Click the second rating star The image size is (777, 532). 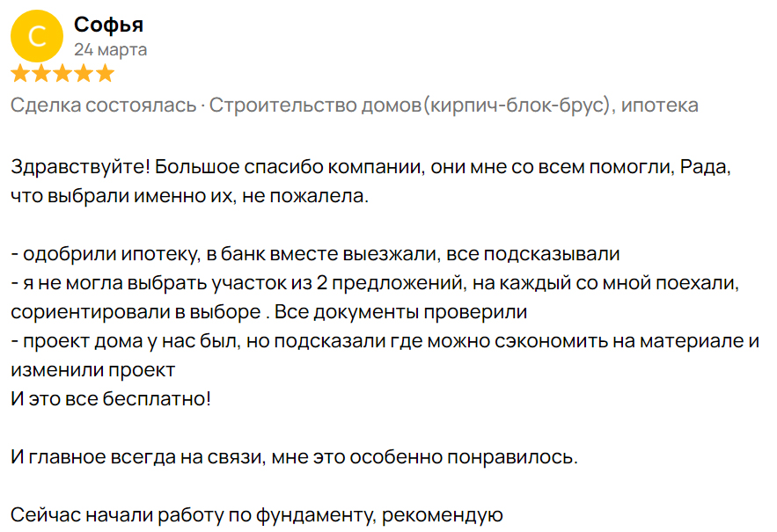(x=41, y=73)
